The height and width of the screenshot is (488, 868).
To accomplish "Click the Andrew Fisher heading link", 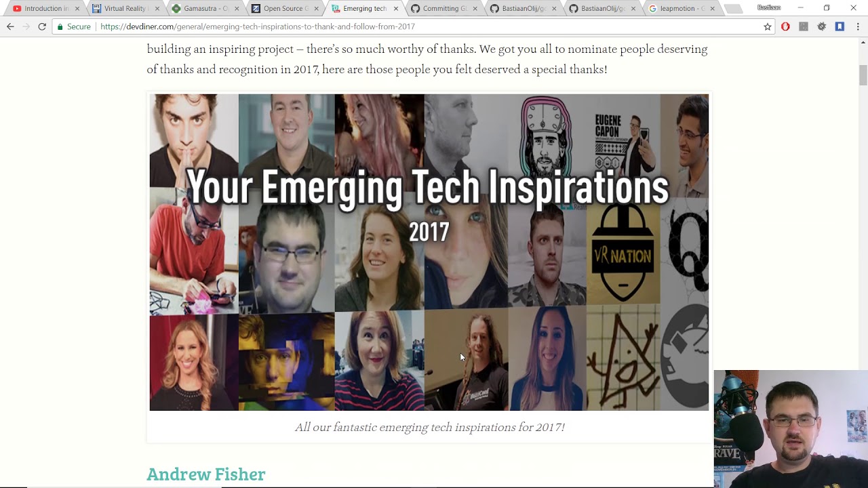I will click(205, 474).
